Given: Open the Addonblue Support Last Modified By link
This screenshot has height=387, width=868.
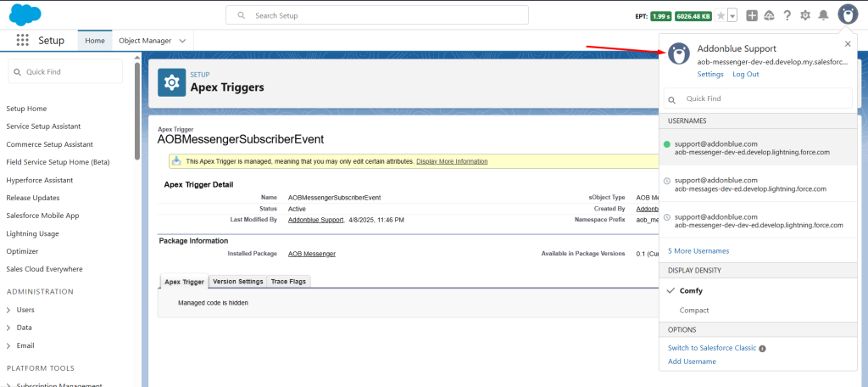Looking at the screenshot, I should (x=316, y=220).
